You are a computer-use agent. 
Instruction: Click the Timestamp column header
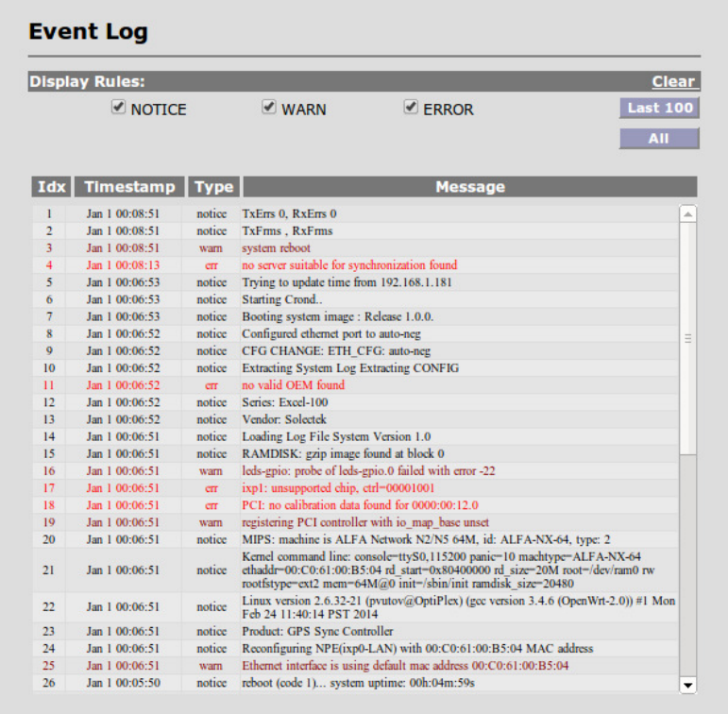(x=129, y=186)
